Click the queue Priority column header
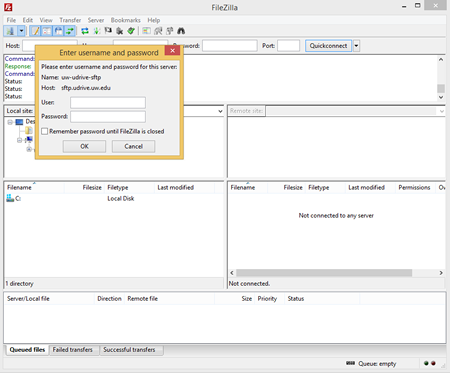 click(267, 299)
